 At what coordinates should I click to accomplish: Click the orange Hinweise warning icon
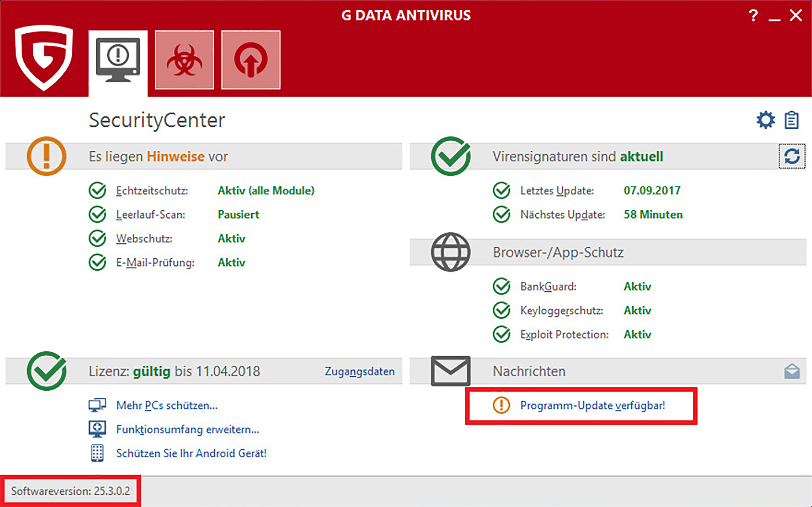[x=46, y=156]
